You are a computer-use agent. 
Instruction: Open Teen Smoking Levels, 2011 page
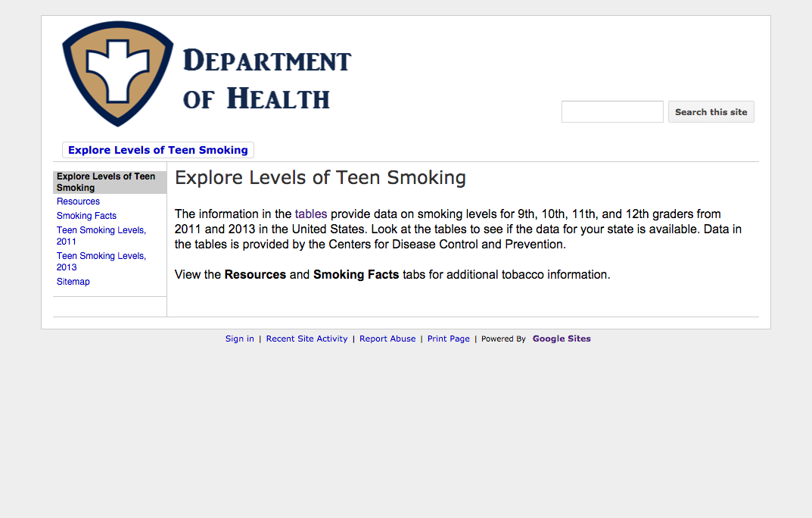tap(101, 236)
